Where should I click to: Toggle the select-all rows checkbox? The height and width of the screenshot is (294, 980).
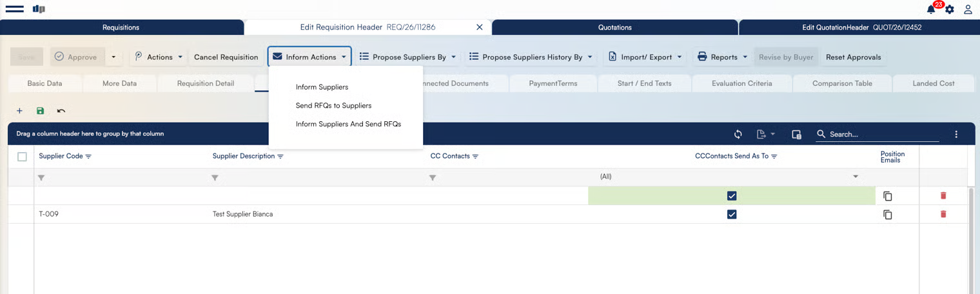pyautogui.click(x=22, y=157)
